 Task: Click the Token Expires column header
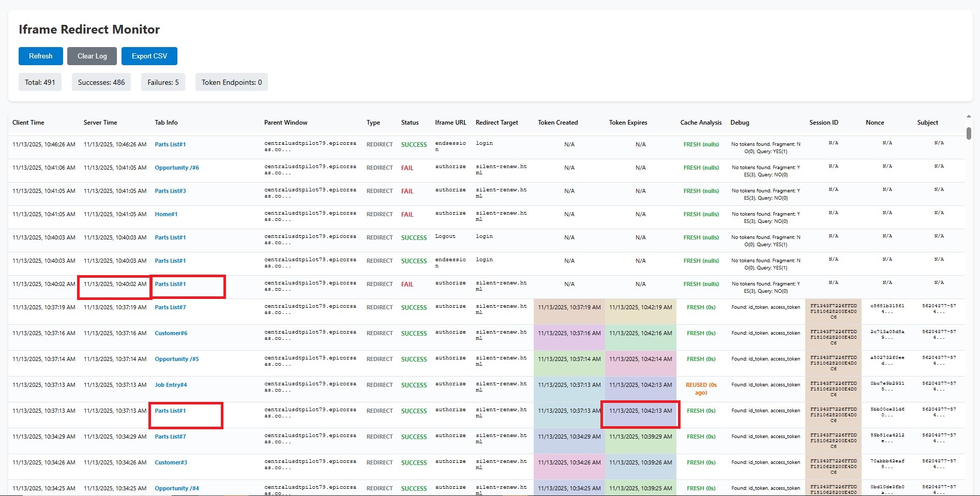pos(628,123)
